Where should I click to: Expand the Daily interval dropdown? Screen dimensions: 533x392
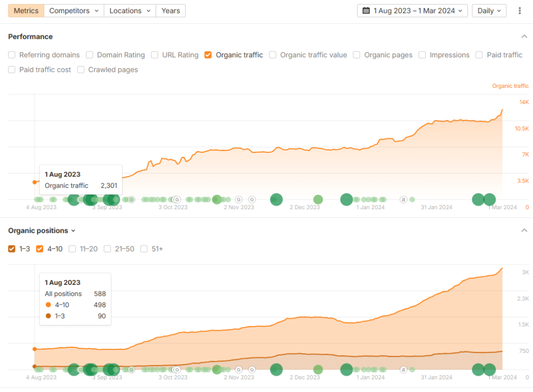pyautogui.click(x=489, y=11)
